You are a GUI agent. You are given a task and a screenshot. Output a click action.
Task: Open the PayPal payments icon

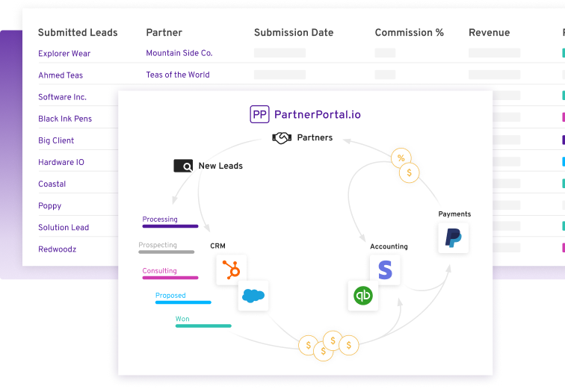[454, 238]
